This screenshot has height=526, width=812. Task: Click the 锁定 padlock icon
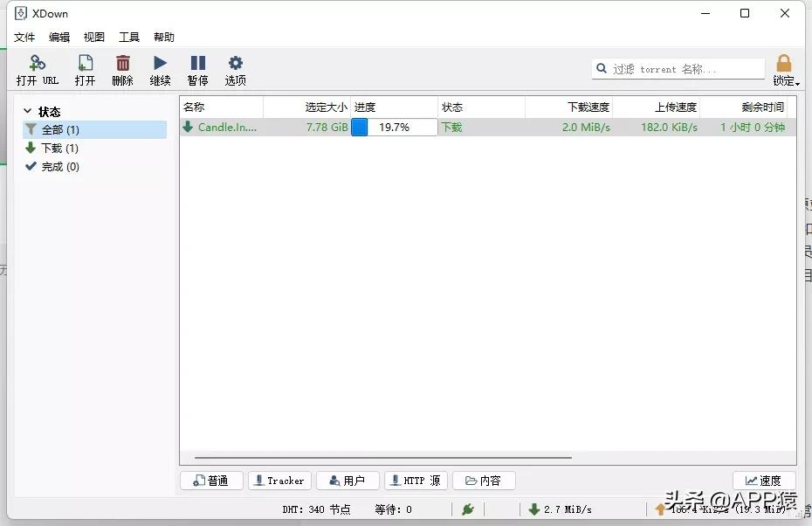click(783, 64)
